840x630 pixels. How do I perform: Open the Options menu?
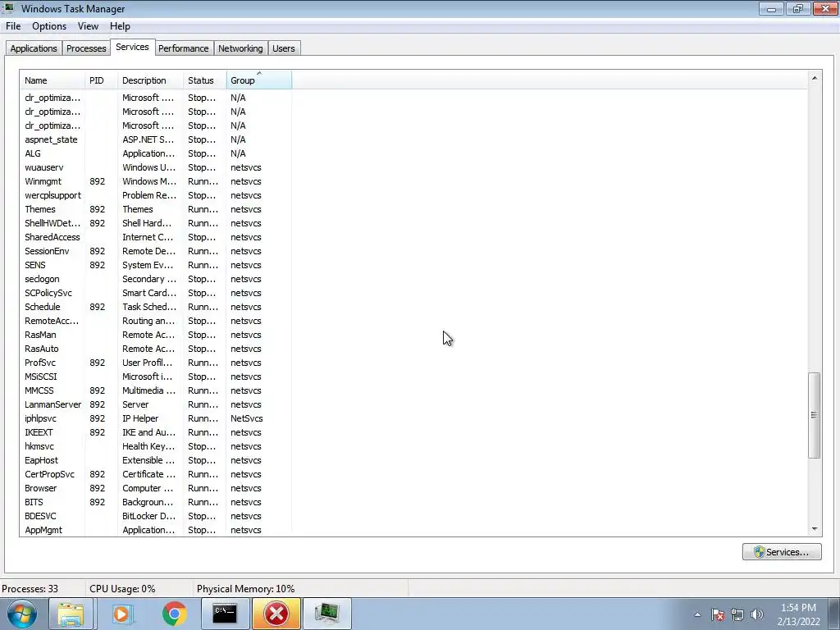click(49, 26)
